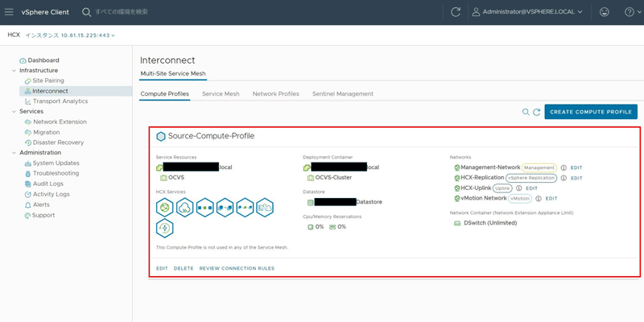This screenshot has width=644, height=322.
Task: Open Alerts in the sidebar
Action: coord(37,204)
